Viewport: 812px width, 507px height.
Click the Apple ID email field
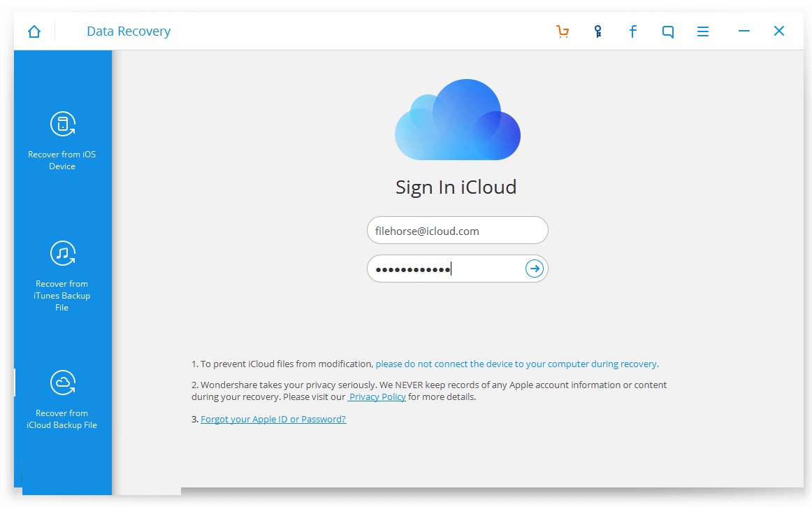[457, 230]
